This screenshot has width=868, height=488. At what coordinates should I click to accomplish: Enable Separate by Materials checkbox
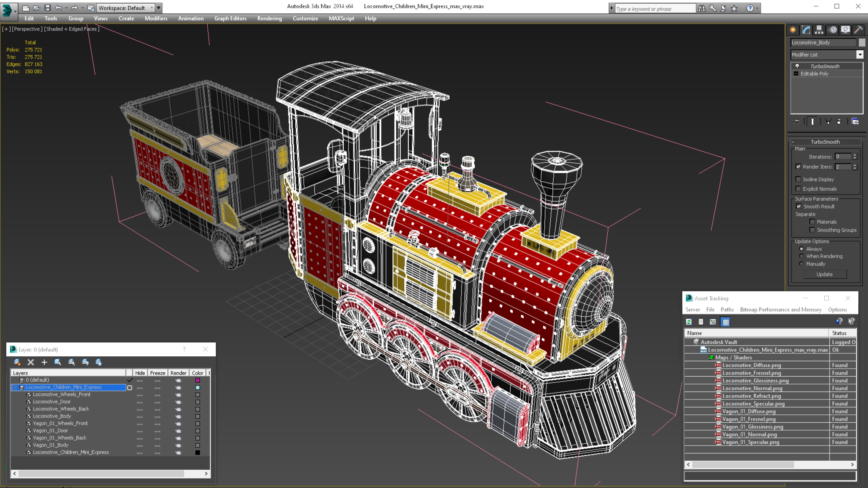coord(812,222)
